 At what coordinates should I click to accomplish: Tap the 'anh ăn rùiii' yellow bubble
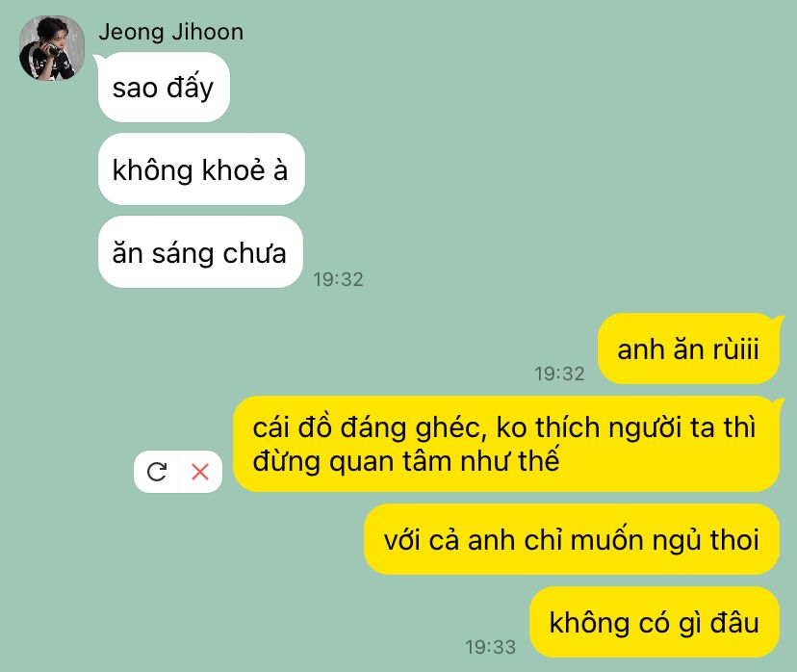688,349
